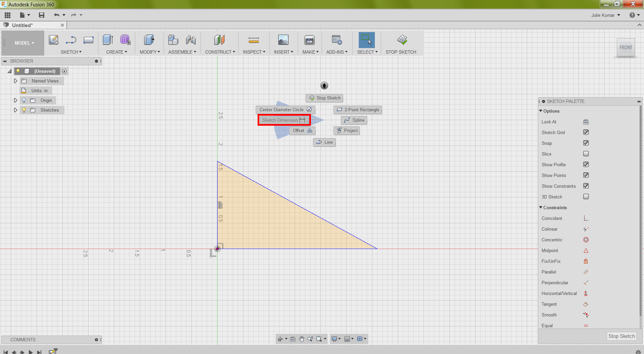Toggle the Origin folder visibility bulb
The image size is (644, 354).
coord(24,100)
